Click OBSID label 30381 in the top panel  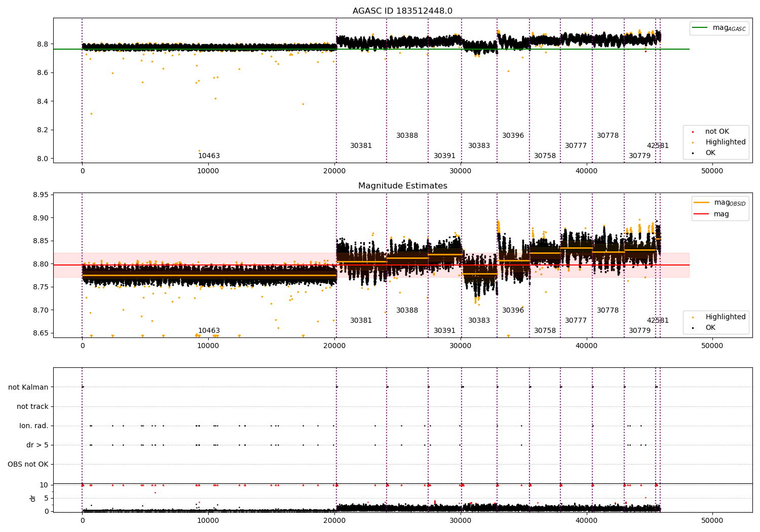[x=361, y=146]
